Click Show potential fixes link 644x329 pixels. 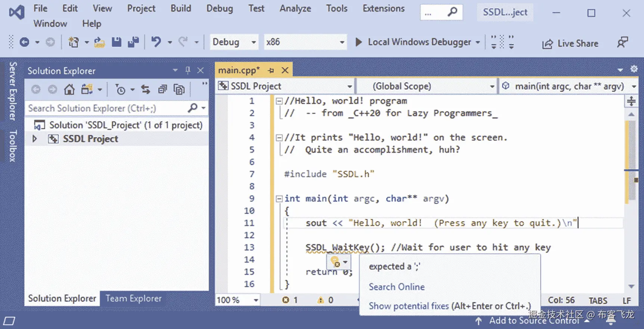click(449, 306)
